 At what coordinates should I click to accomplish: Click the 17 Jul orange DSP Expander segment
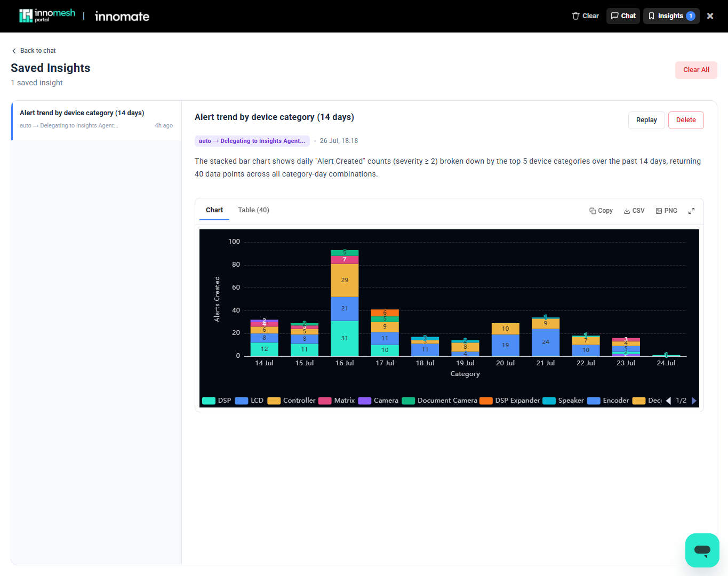(x=385, y=313)
